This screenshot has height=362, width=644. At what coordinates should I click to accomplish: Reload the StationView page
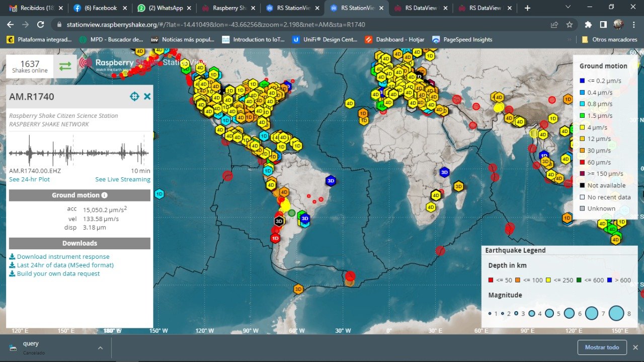(41, 24)
